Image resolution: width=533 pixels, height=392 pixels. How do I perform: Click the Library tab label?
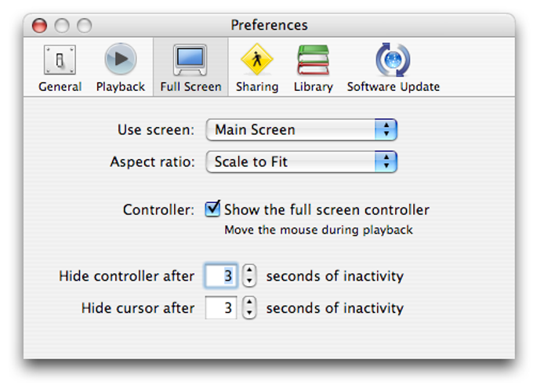coord(313,87)
